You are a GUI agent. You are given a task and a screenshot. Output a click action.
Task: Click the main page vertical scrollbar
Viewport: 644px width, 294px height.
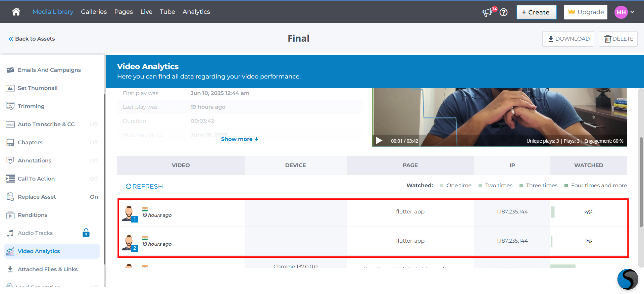pyautogui.click(x=641, y=182)
